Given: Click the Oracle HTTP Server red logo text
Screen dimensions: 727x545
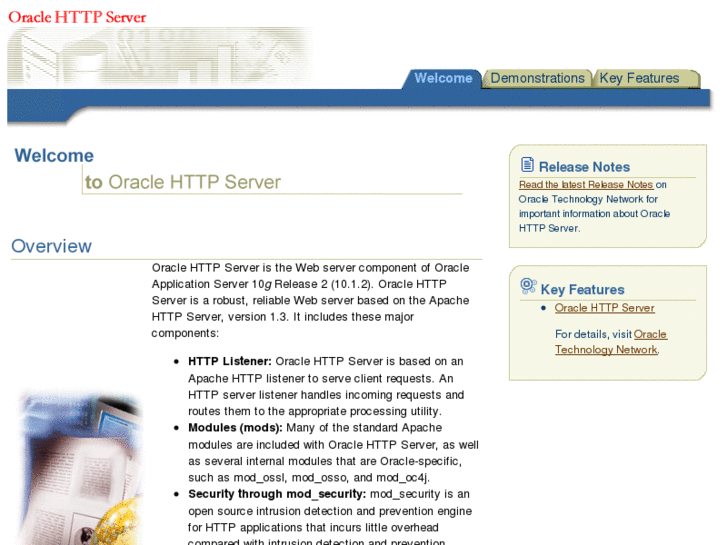Looking at the screenshot, I should click(x=77, y=17).
